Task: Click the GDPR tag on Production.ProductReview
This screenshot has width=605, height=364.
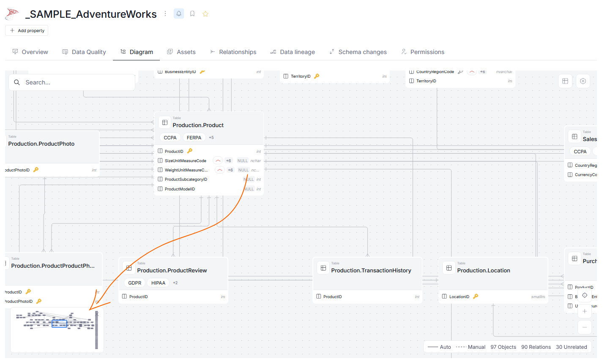Action: point(135,283)
